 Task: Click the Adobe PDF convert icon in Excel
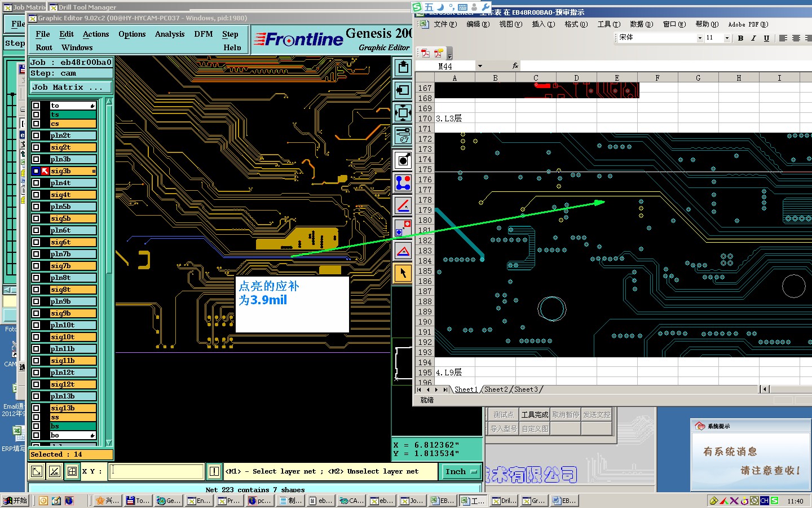426,53
